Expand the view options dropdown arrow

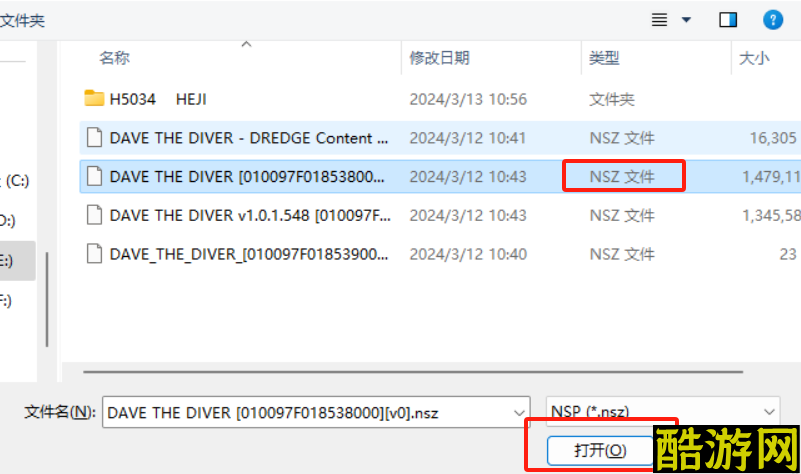point(687,20)
